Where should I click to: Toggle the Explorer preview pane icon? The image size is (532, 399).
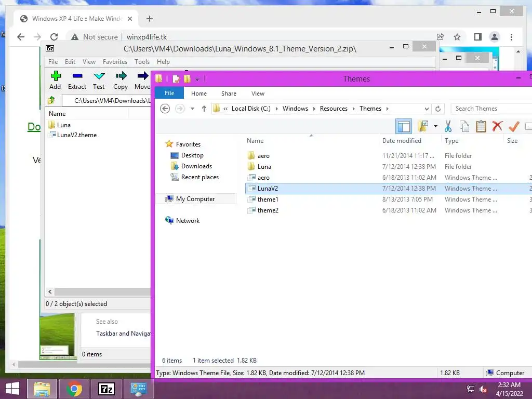[404, 127]
